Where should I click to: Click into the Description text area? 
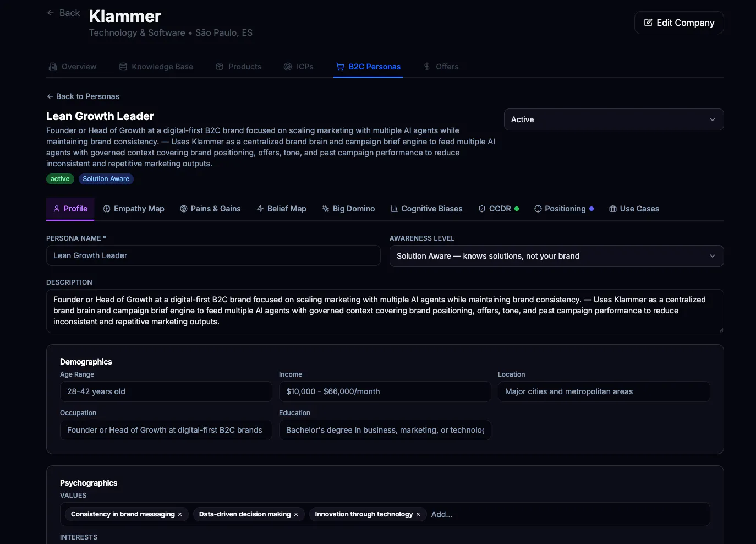(x=385, y=311)
